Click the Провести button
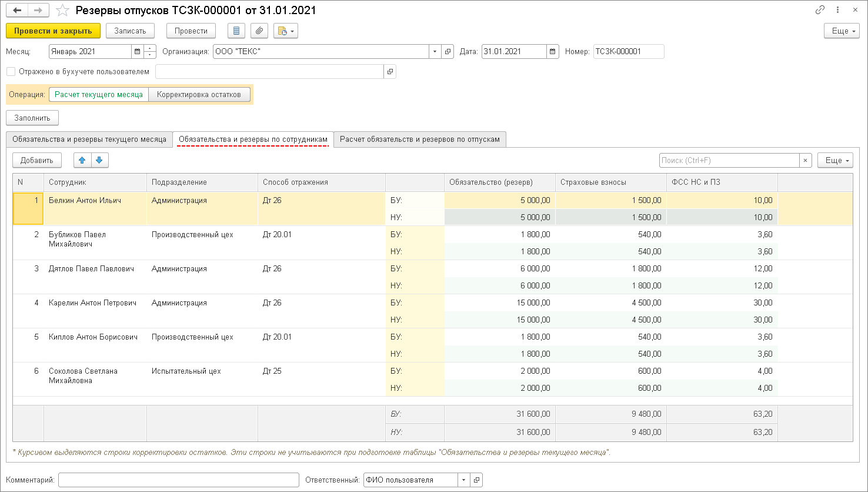This screenshot has height=492, width=868. (x=191, y=31)
